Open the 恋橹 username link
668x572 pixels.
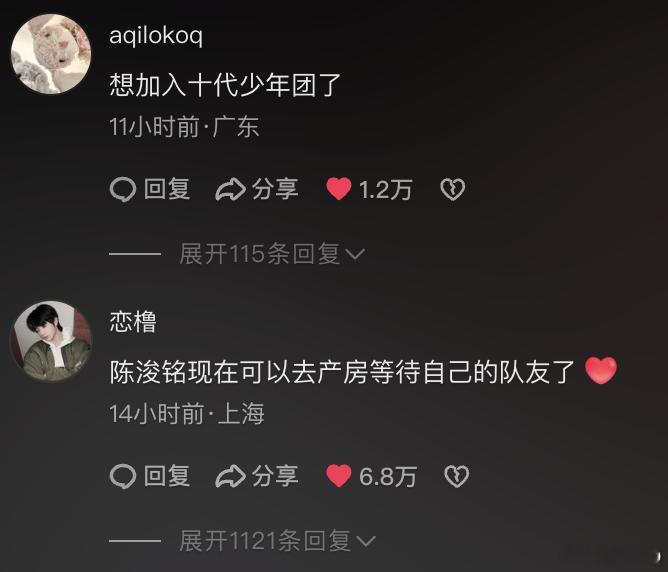pos(133,322)
